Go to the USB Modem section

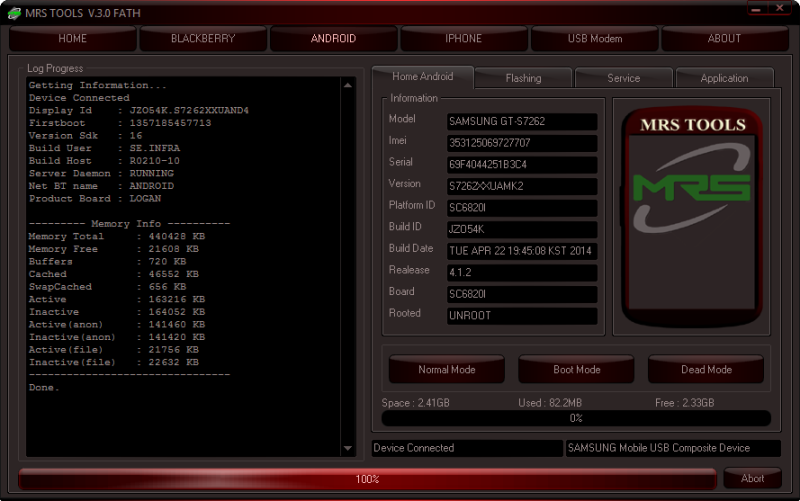click(x=595, y=39)
